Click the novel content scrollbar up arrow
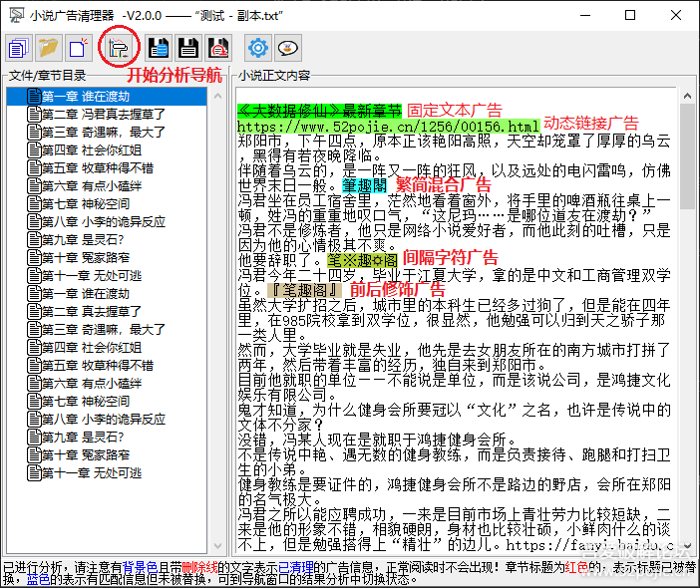The image size is (700, 588). 687,96
